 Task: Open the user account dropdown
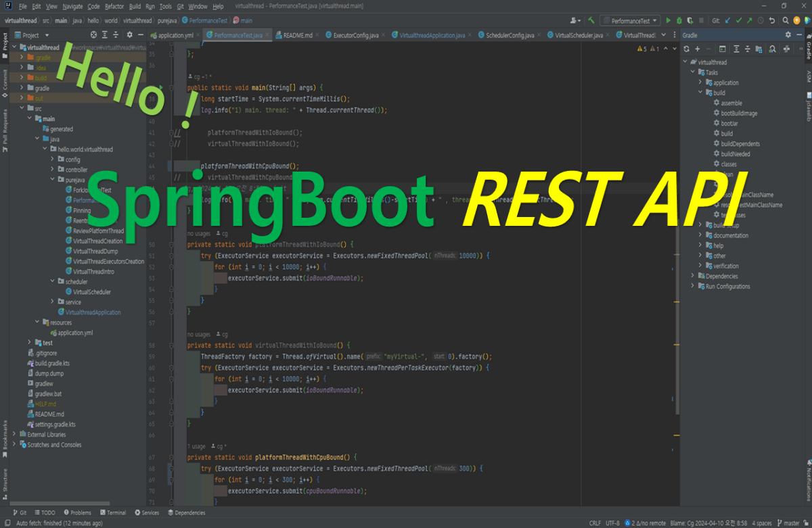pos(575,21)
